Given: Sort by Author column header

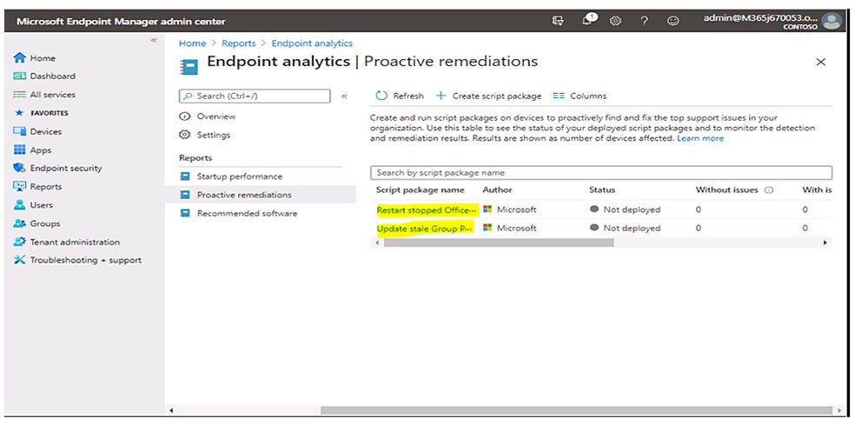Looking at the screenshot, I should pyautogui.click(x=497, y=189).
